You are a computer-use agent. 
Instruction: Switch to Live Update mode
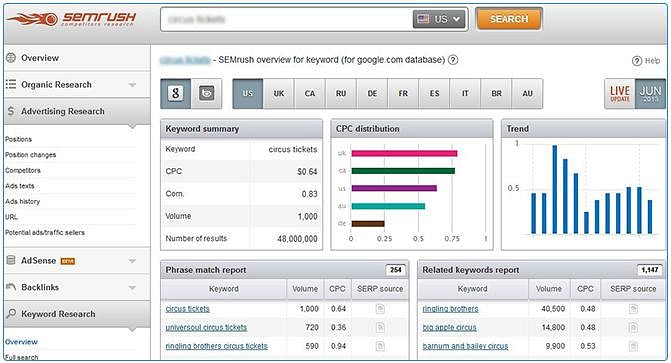(x=620, y=93)
